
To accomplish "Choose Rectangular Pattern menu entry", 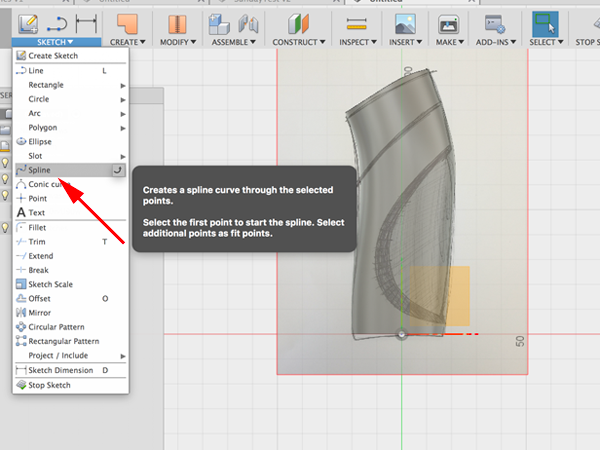I will 70,341.
